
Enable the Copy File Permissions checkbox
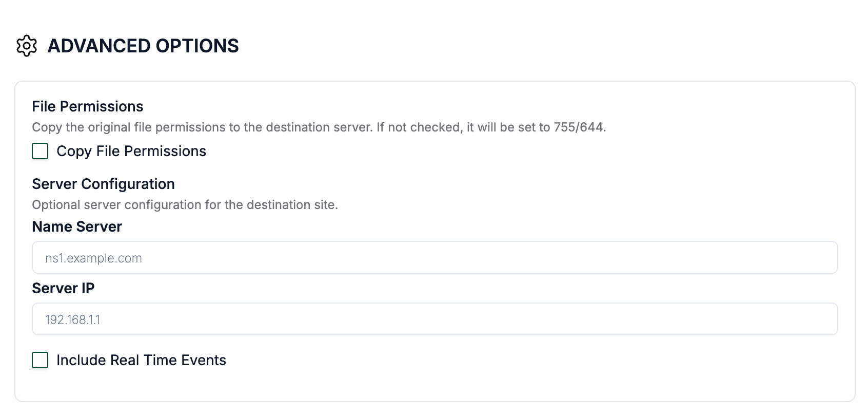[40, 152]
